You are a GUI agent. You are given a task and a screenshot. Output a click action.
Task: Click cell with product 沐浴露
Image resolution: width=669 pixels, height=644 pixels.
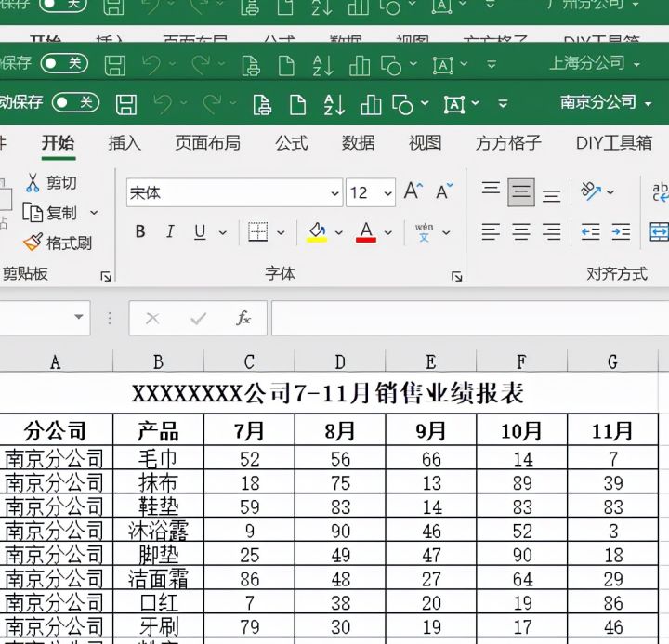[158, 531]
